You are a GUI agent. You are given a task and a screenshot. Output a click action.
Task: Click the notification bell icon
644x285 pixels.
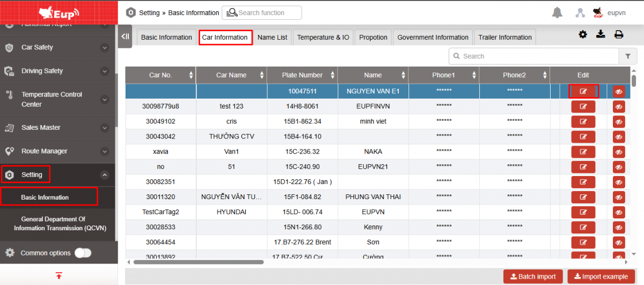557,13
